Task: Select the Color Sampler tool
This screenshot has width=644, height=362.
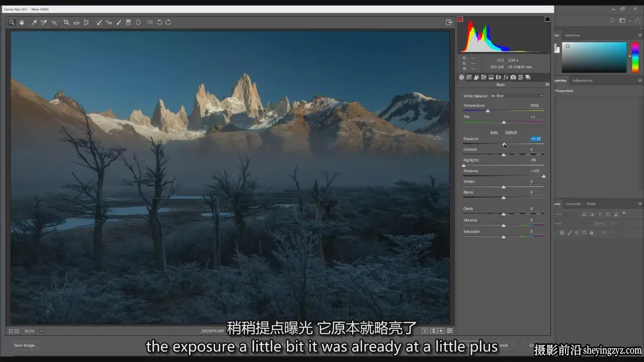Action: point(44,22)
